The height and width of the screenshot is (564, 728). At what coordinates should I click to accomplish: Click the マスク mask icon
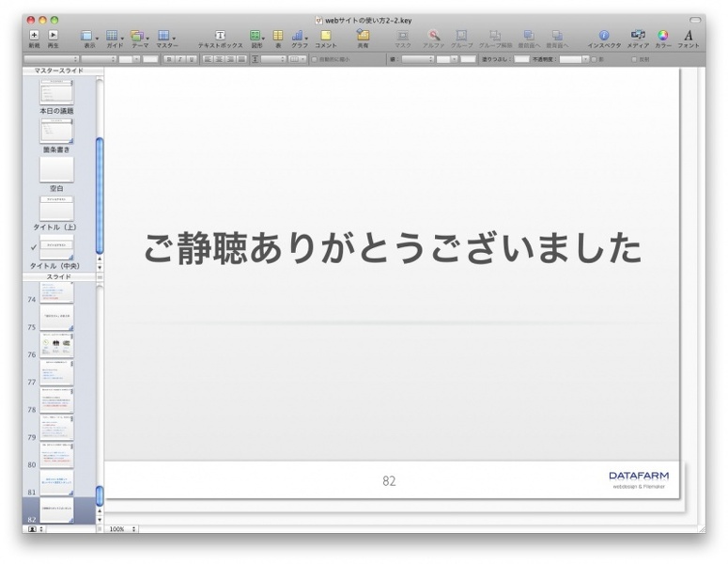point(403,36)
